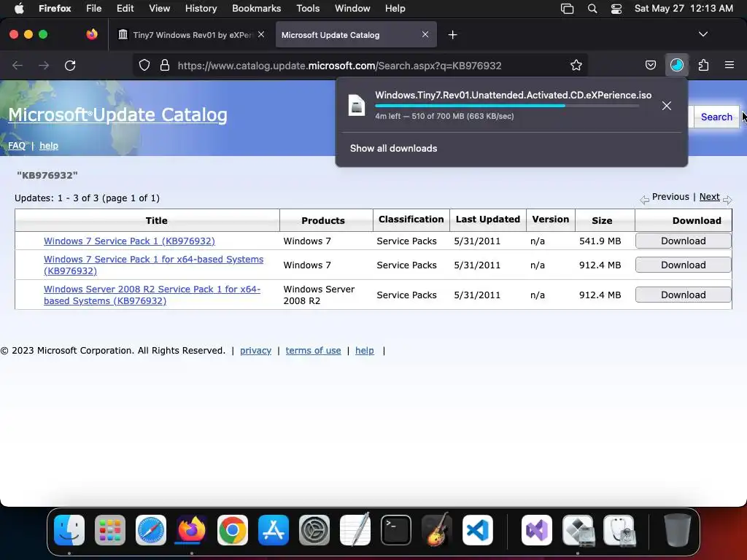Open the privacy footer link
Viewport: 747px width, 560px height.
255,351
